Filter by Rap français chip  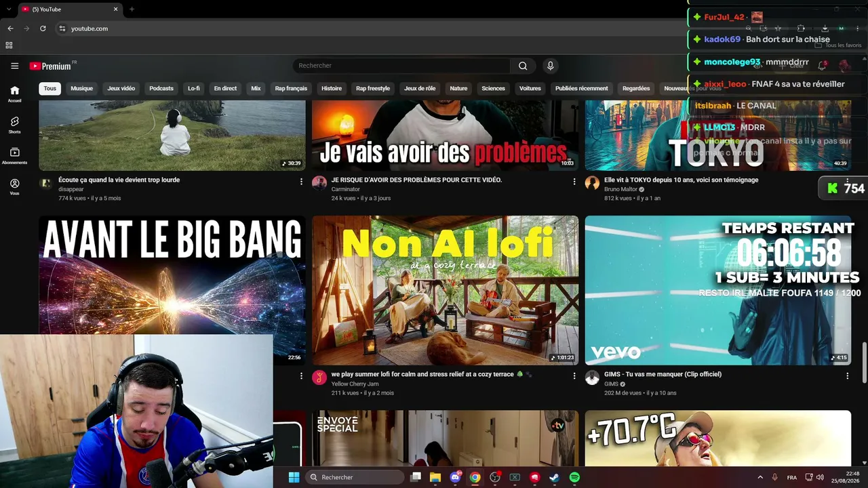pyautogui.click(x=291, y=88)
